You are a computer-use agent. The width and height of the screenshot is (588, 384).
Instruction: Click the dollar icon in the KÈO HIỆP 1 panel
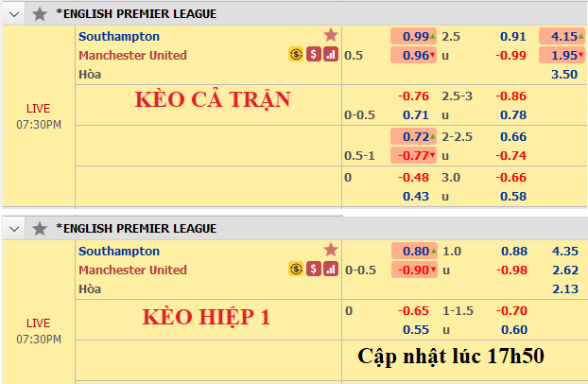point(313,270)
